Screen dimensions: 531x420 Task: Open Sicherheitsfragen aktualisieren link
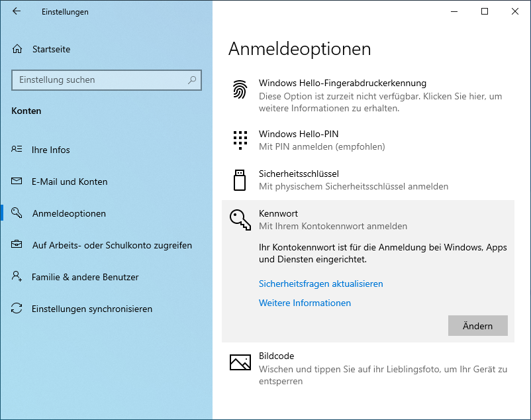(320, 284)
